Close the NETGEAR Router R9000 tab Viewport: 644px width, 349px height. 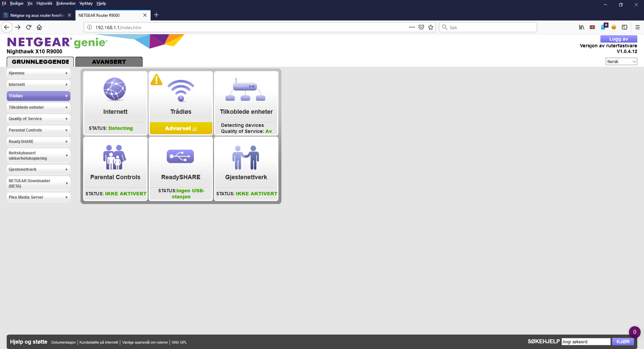[x=145, y=15]
